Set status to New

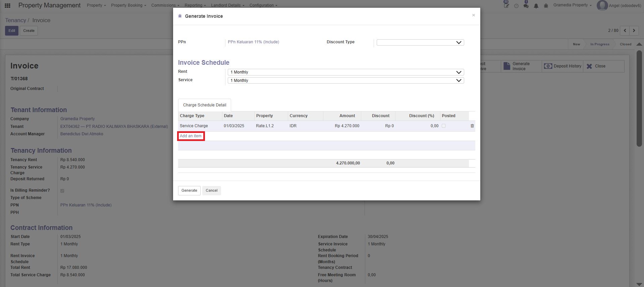pos(577,44)
